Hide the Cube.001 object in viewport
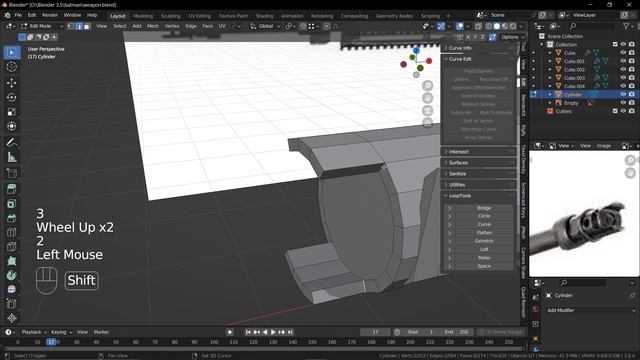 point(623,61)
